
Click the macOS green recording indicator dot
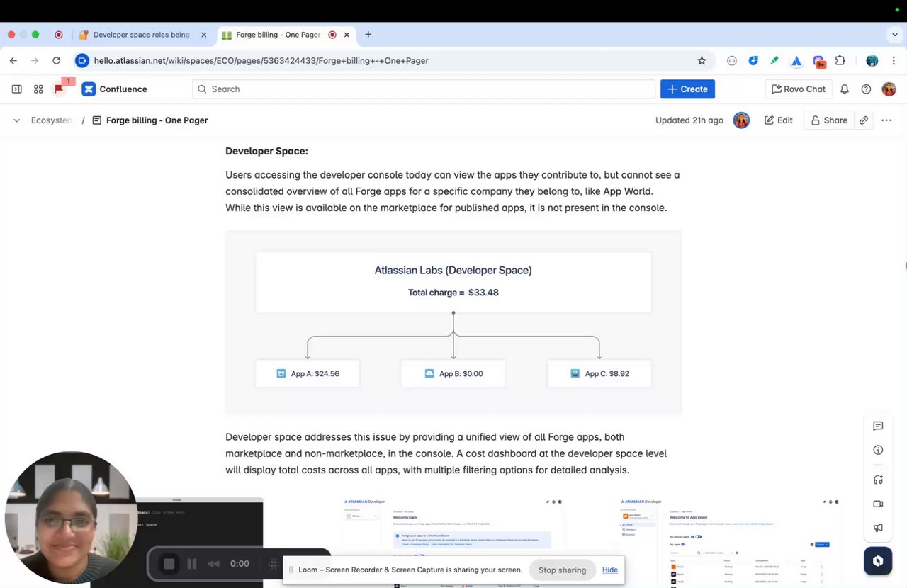(896, 10)
